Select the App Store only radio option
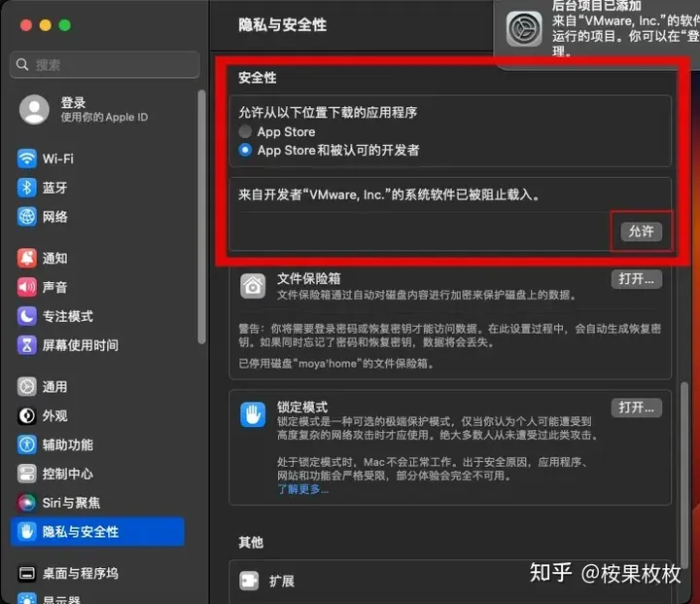The width and height of the screenshot is (700, 604). (245, 131)
